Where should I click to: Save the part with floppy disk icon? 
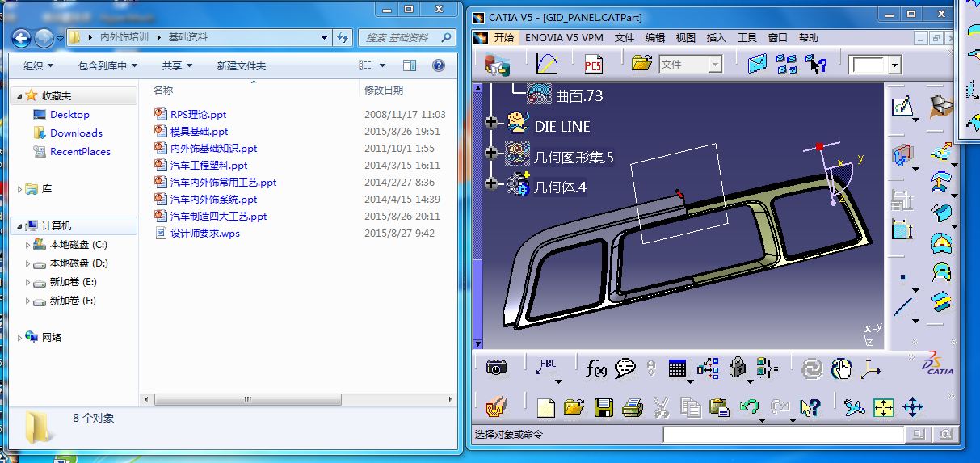(604, 408)
